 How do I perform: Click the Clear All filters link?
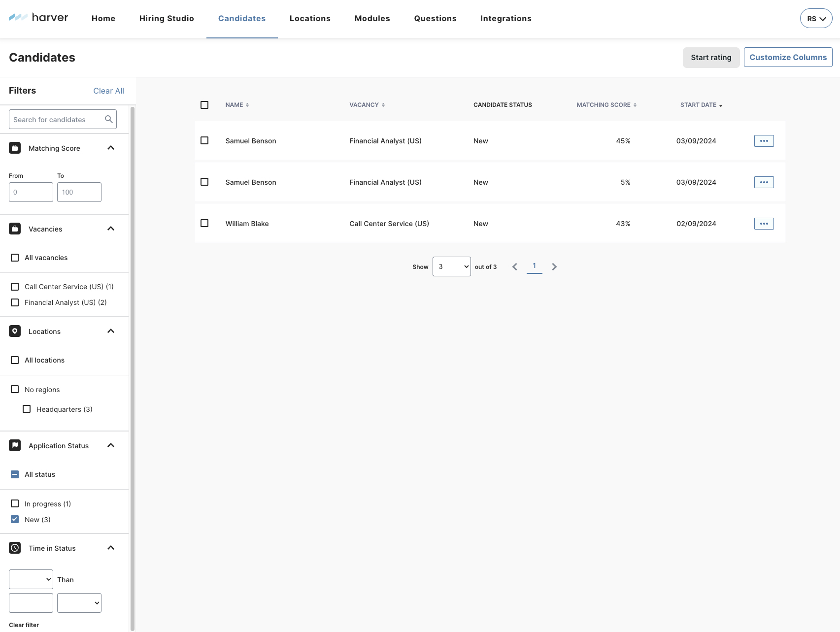click(108, 91)
